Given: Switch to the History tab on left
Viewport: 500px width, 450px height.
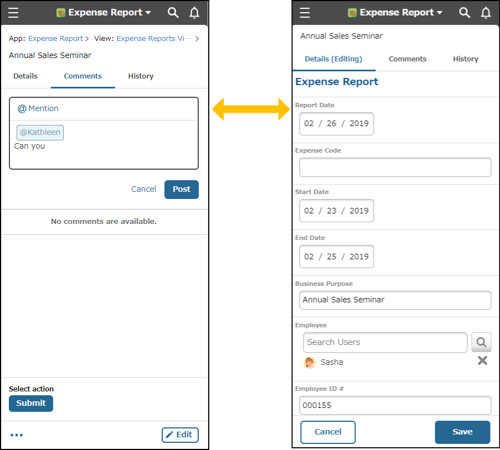Looking at the screenshot, I should point(141,76).
